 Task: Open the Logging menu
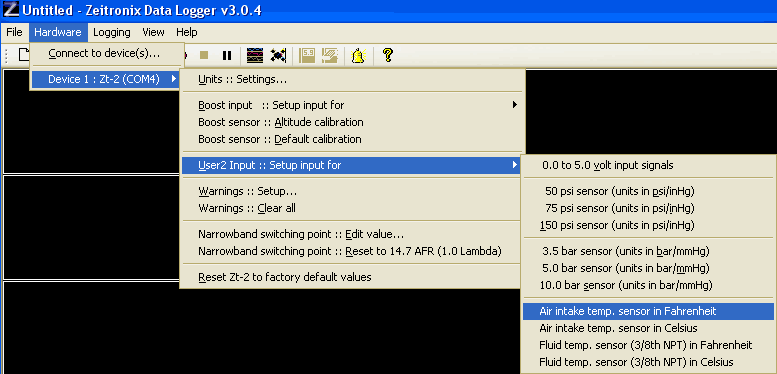(112, 32)
